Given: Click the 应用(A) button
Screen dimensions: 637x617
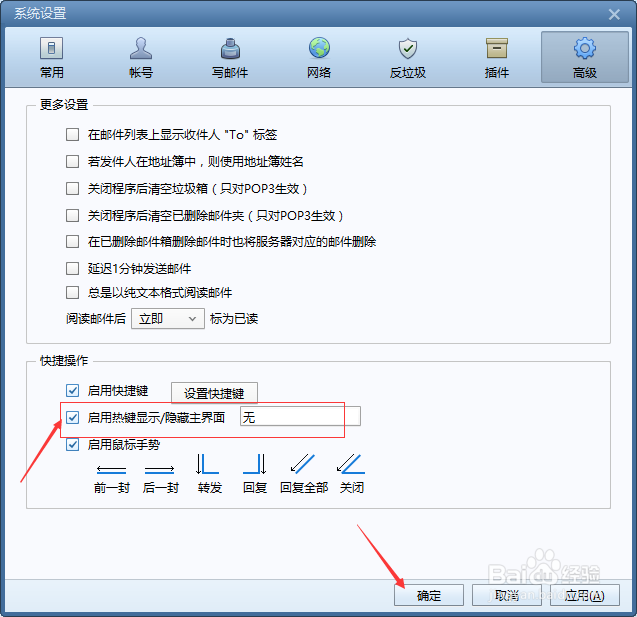Looking at the screenshot, I should click(585, 595).
